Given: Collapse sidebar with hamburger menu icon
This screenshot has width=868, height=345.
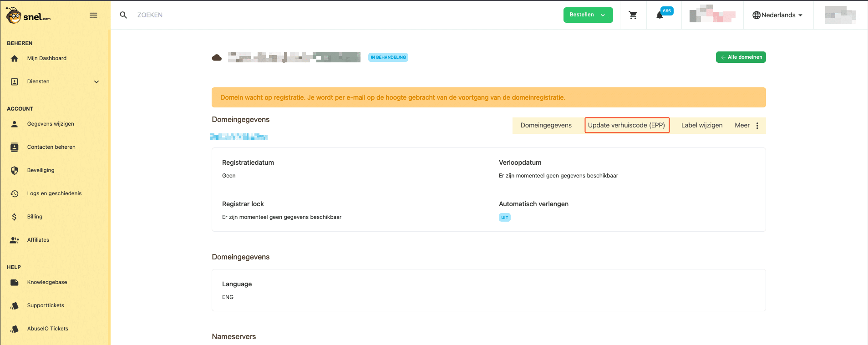Looking at the screenshot, I should coord(93,15).
